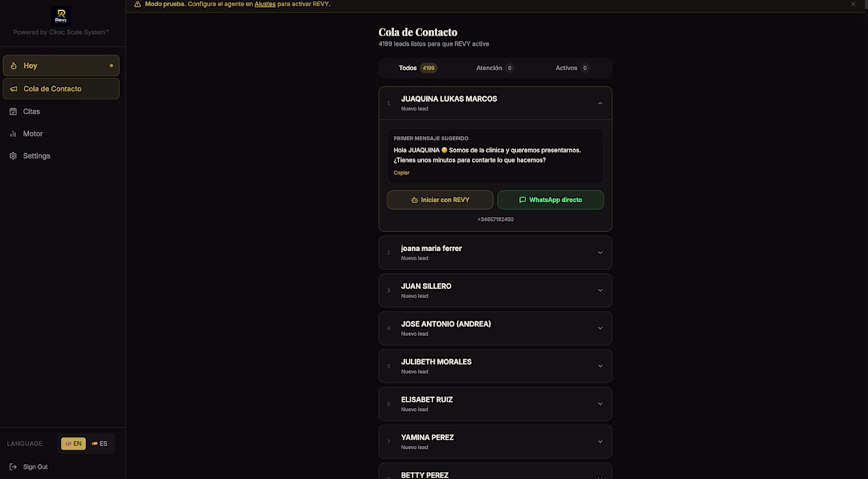Open Motor via its bar chart icon
Viewport: 868px width, 479px height.
click(x=13, y=133)
